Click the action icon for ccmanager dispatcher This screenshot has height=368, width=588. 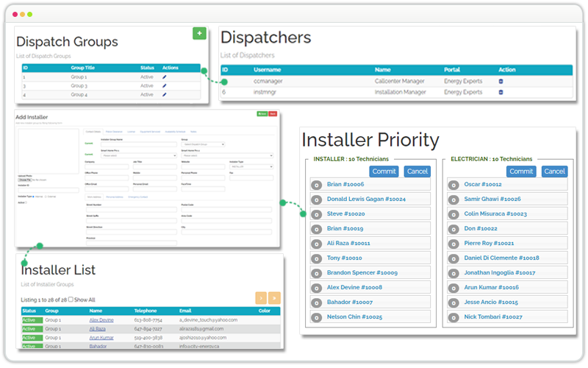click(x=501, y=81)
